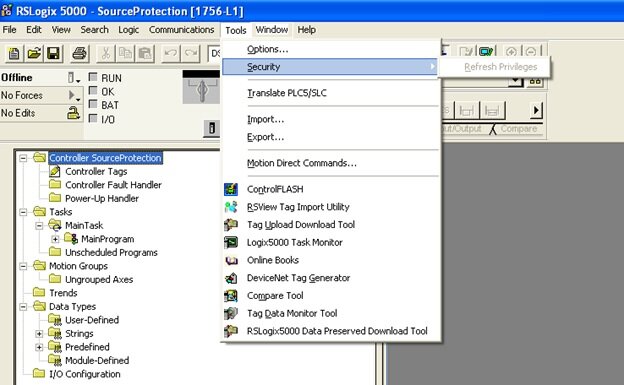The height and width of the screenshot is (385, 624).
Task: Click the instruction toolbar right scroll arrow
Action: tap(536, 110)
